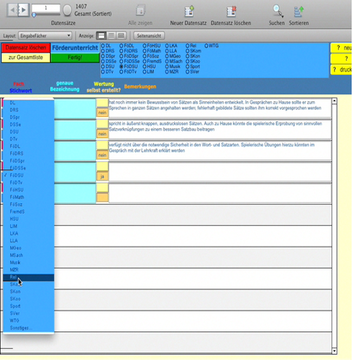Viewport: 360px width, 360px height.
Task: Create a record with Neuer Datensatz icon
Action: (x=189, y=11)
